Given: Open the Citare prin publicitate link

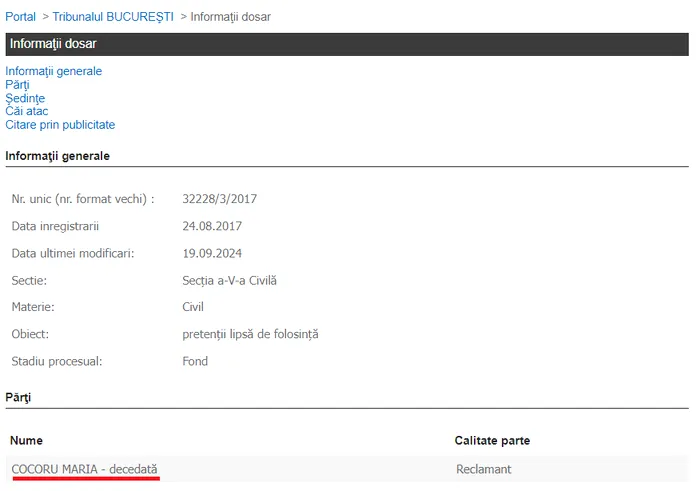Looking at the screenshot, I should coord(60,125).
